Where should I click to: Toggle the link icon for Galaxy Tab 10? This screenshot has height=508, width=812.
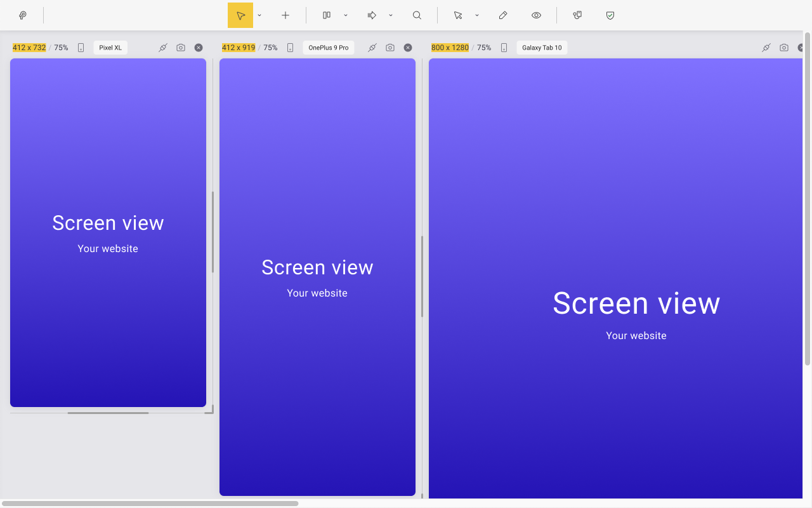[766, 48]
